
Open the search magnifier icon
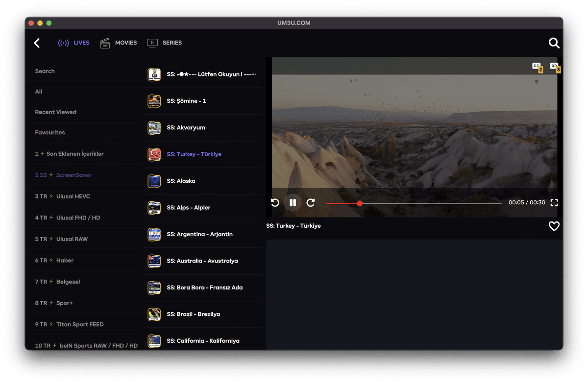point(554,43)
